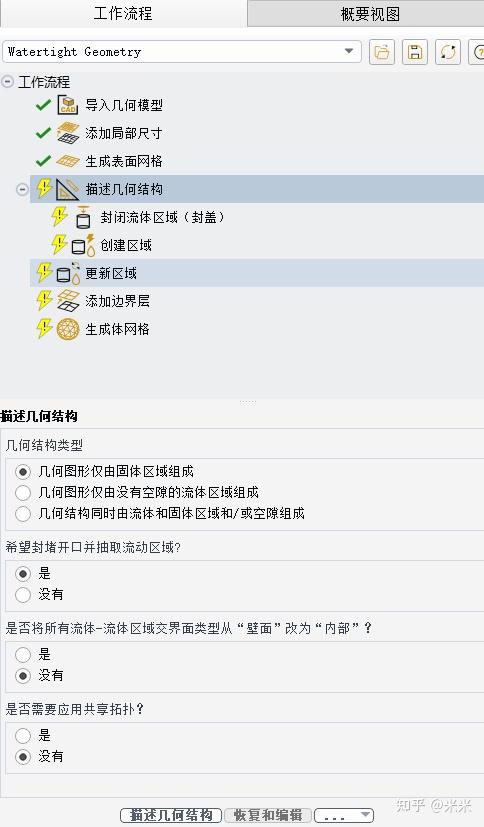The image size is (484, 827).
Task: Click the 封闭流体区域 capping icon
Action: [83, 217]
